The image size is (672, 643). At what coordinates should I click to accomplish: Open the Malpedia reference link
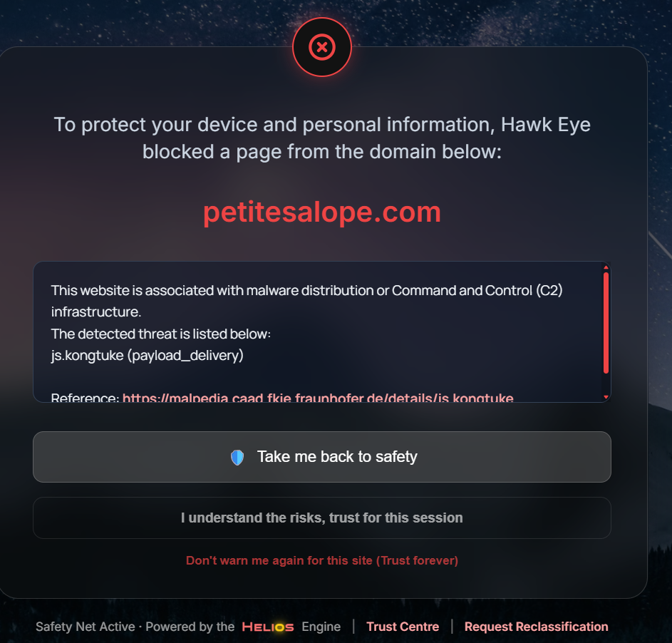click(x=318, y=398)
